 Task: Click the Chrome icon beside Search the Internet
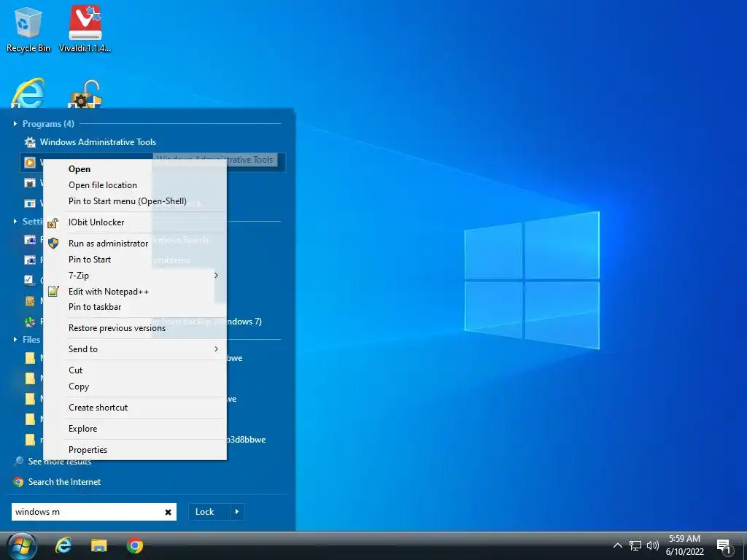tap(18, 482)
